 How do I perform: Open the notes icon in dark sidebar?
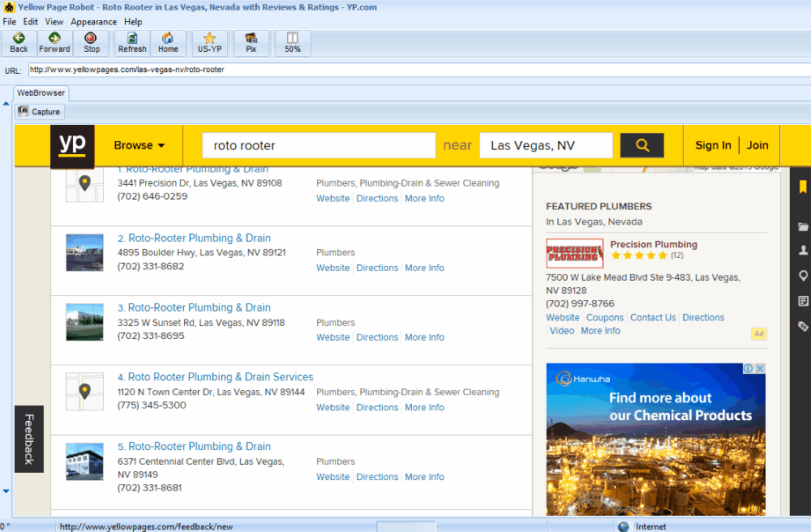803,301
